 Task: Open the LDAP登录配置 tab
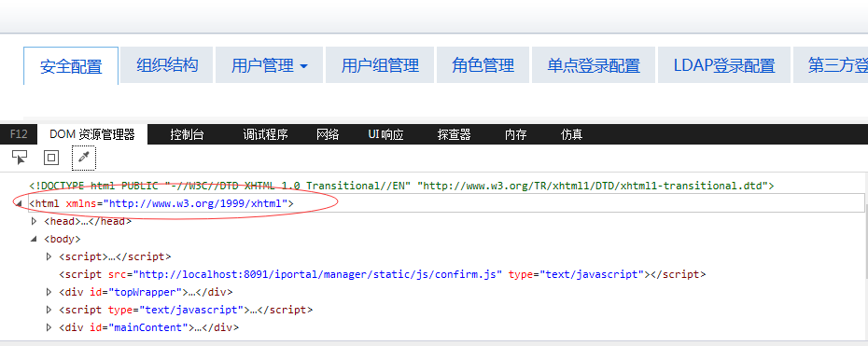coord(724,65)
